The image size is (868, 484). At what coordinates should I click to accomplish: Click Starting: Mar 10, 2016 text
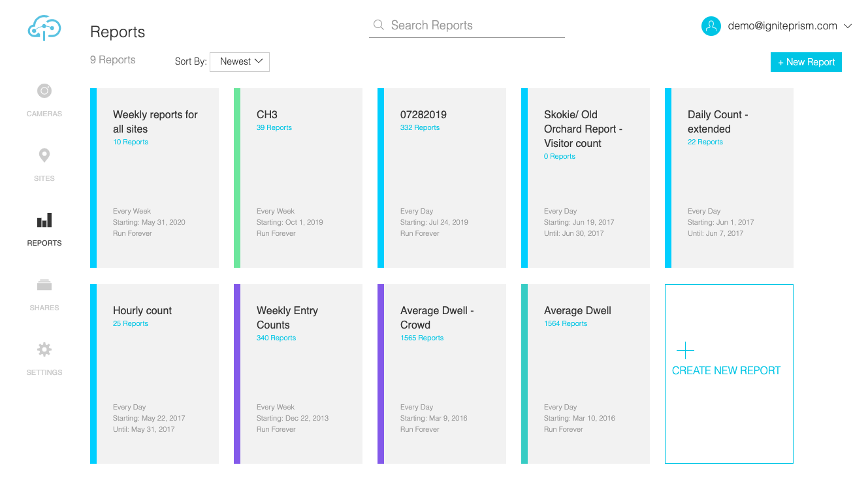579,418
